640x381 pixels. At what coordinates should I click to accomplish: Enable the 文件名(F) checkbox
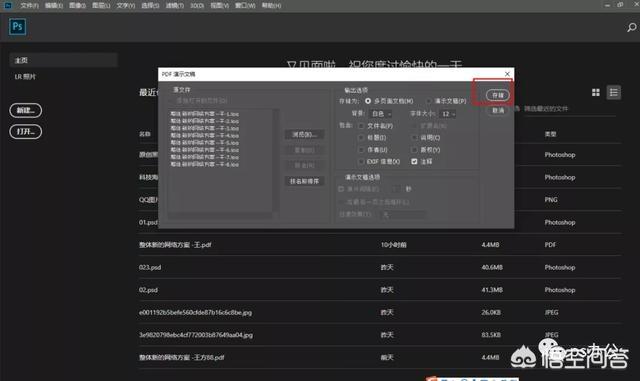point(361,126)
